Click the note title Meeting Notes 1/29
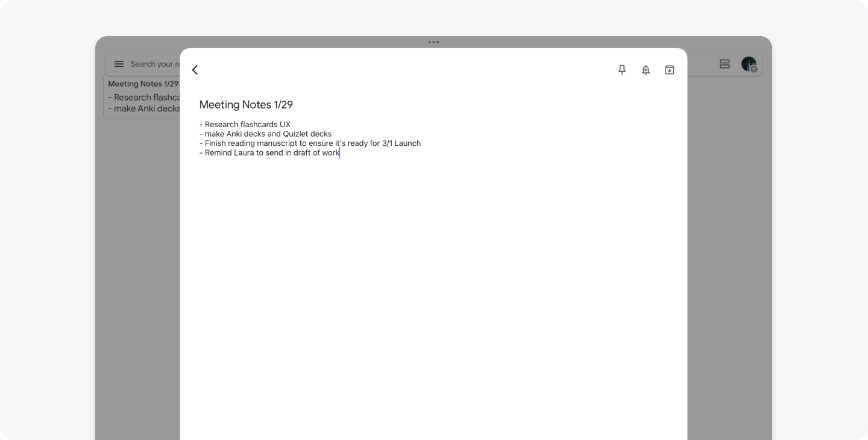Screen dimensions: 868x440 point(246,104)
